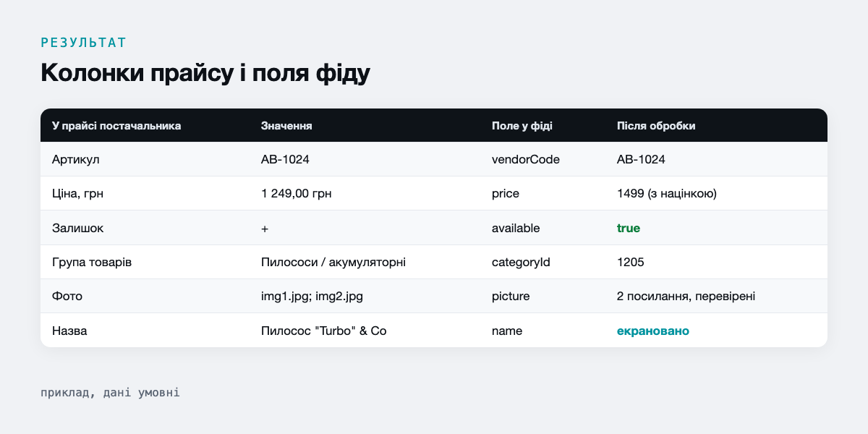Select the "categoryId" feed field cell

[x=521, y=262]
